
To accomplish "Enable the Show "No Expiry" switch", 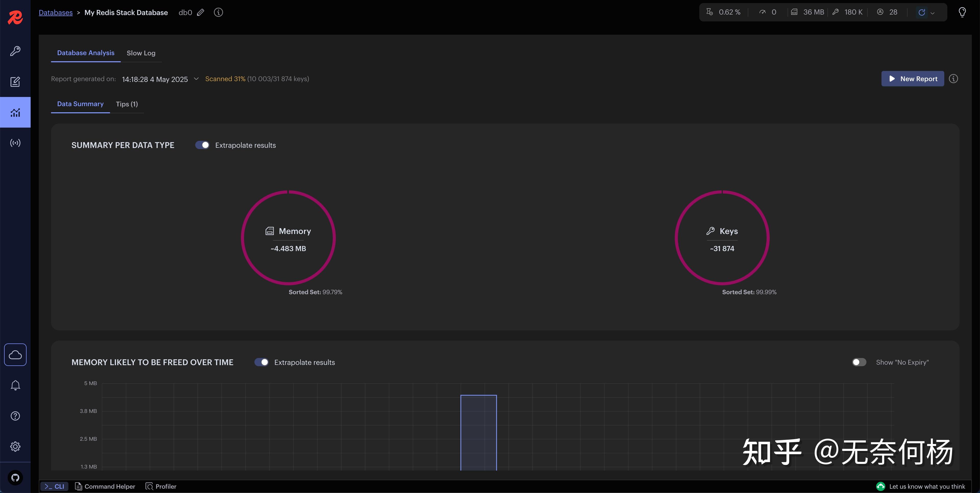I will coord(859,362).
